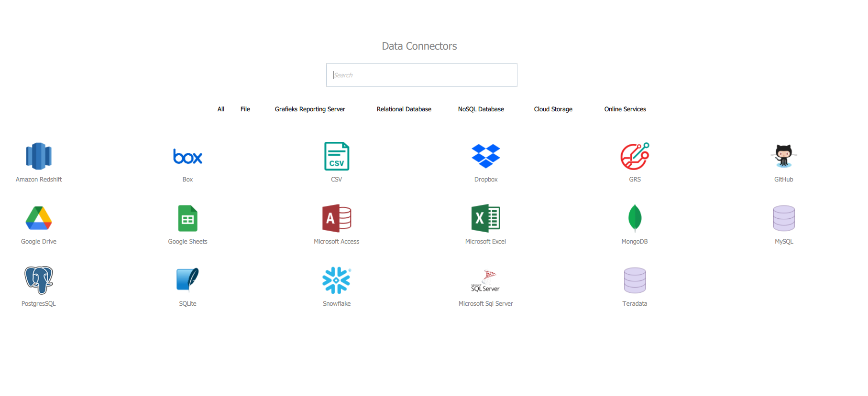This screenshot has height=396, width=868.
Task: Choose the PostgreSQL elephant icon
Action: 39,280
